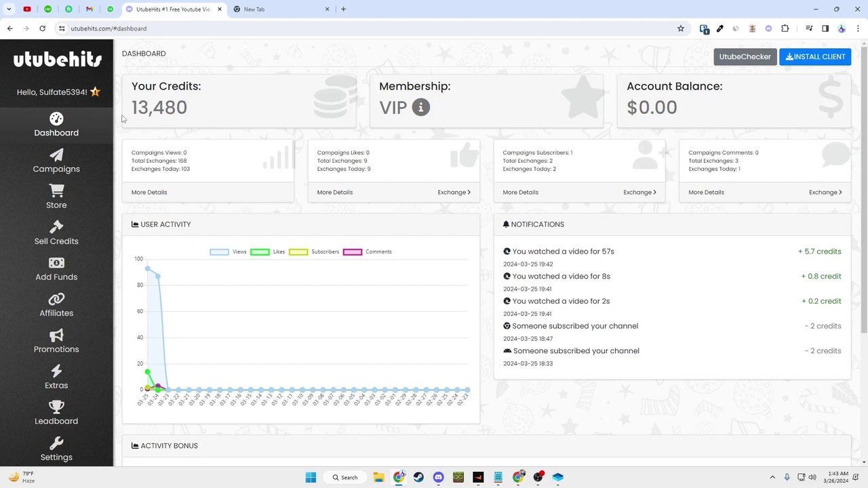
Task: Click the utubehits logo
Action: [x=58, y=60]
